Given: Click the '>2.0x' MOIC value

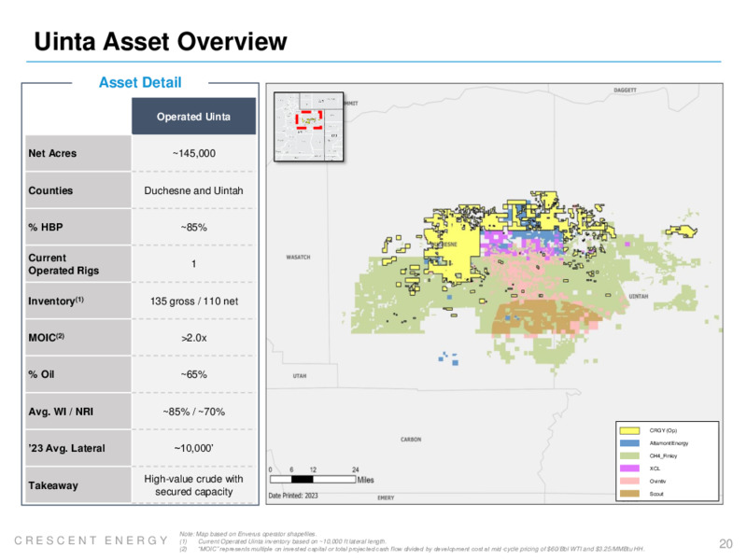Looking at the screenshot, I should 194,338.
